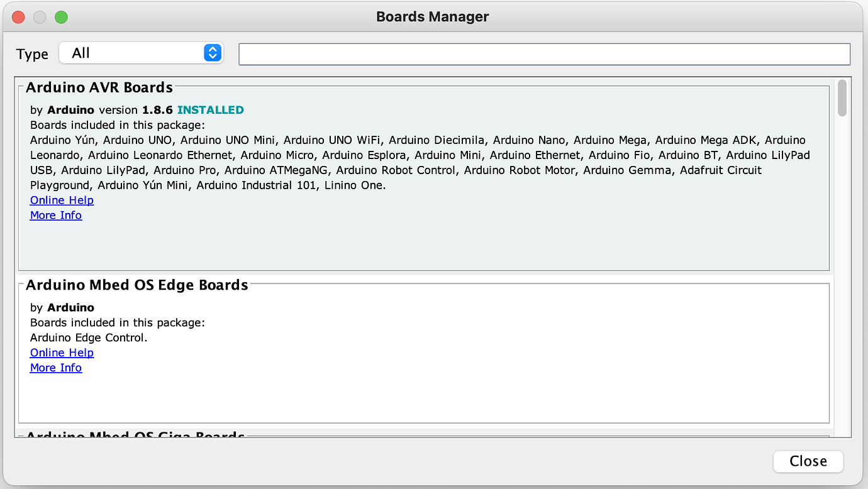This screenshot has height=489, width=868.
Task: Click the red close window button
Action: tap(19, 17)
